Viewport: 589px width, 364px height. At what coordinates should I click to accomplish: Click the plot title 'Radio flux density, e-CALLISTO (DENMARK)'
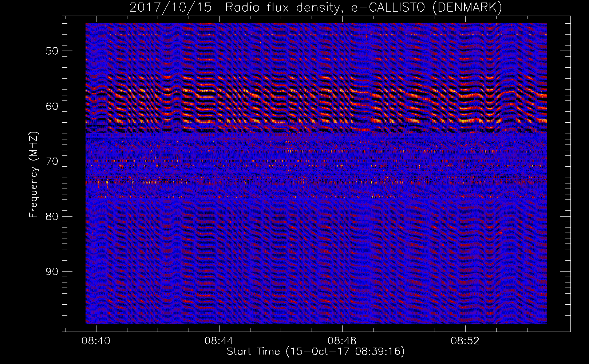364,7
